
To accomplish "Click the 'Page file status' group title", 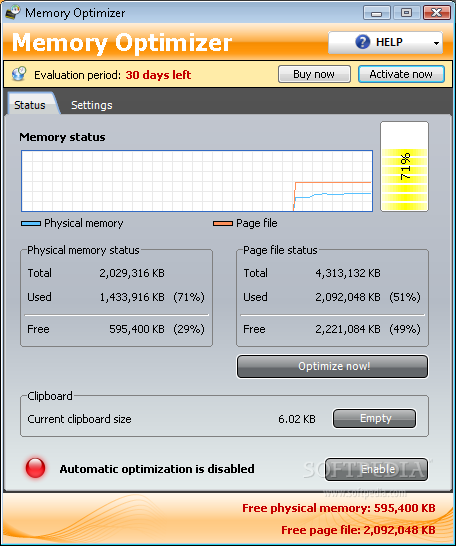I will click(280, 250).
